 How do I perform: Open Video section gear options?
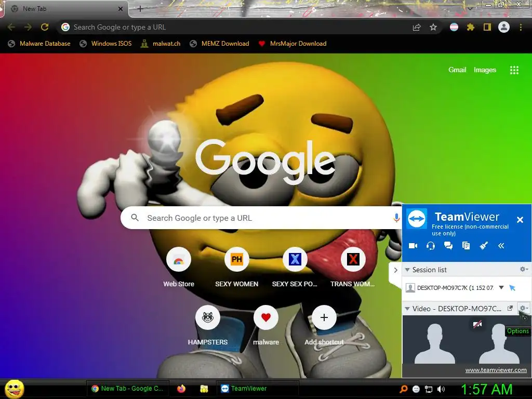tap(523, 308)
